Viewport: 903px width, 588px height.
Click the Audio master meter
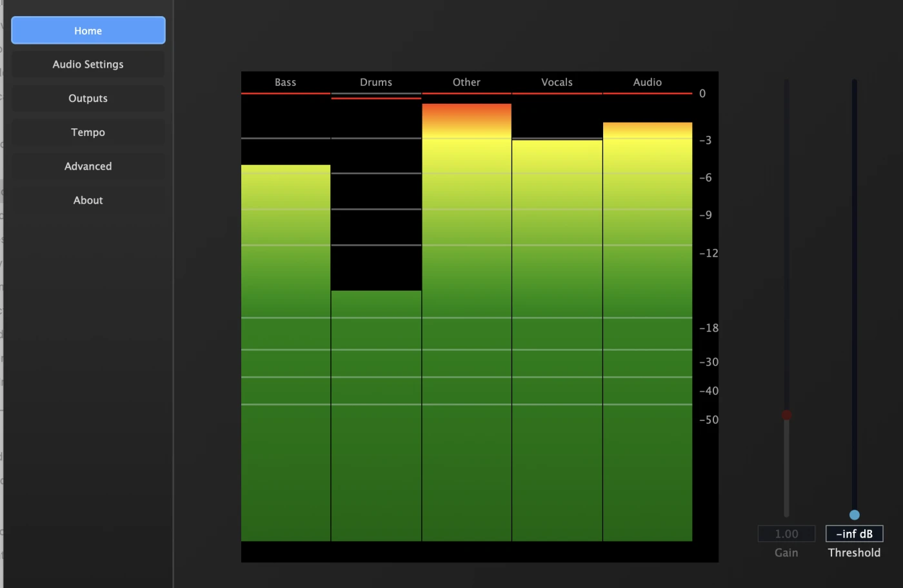pyautogui.click(x=648, y=331)
